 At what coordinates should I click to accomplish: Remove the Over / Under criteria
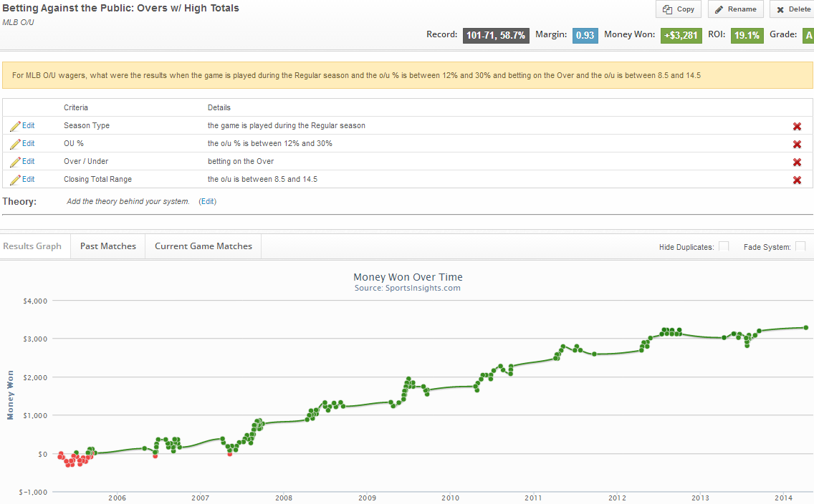point(797,162)
